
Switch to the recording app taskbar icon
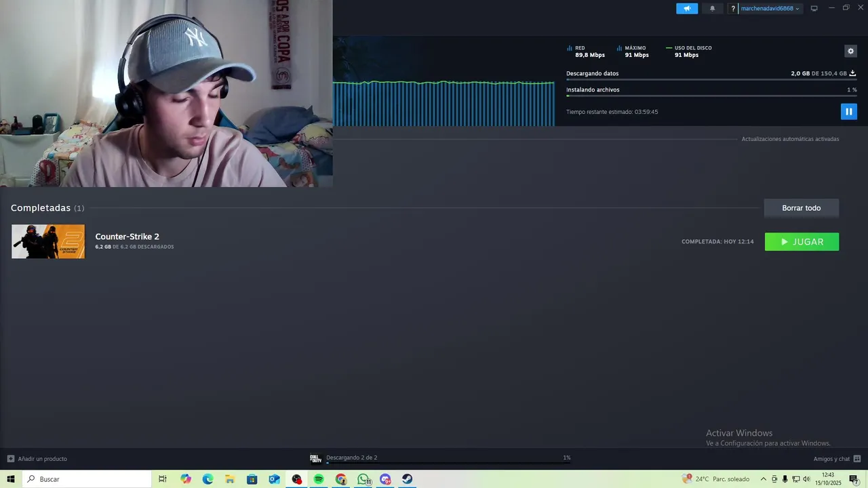coord(296,479)
